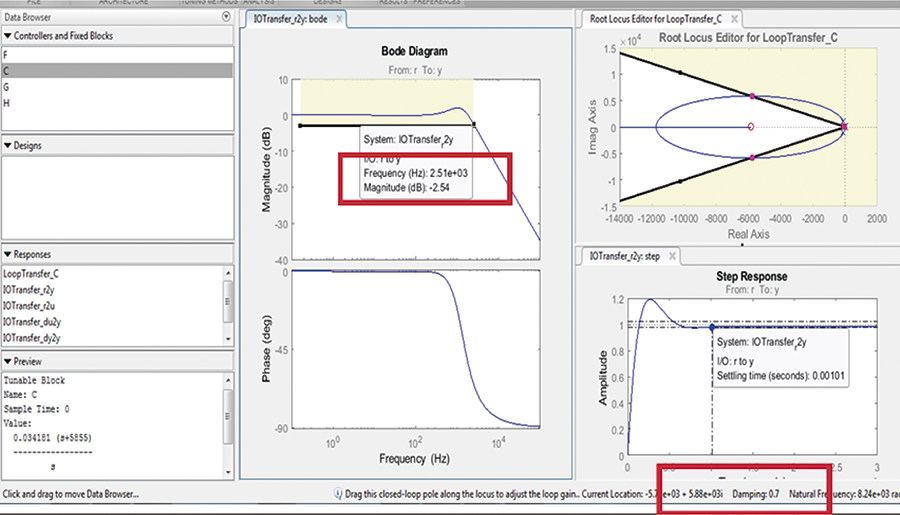900x515 pixels.
Task: Click the open-loop zero marker on root locus
Action: tap(751, 127)
